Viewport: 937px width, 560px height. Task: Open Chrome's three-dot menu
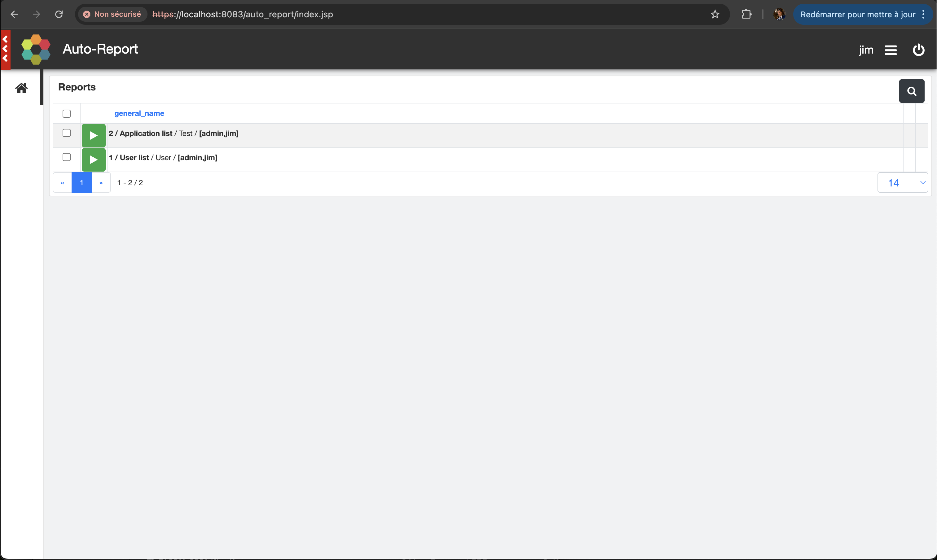tap(923, 14)
